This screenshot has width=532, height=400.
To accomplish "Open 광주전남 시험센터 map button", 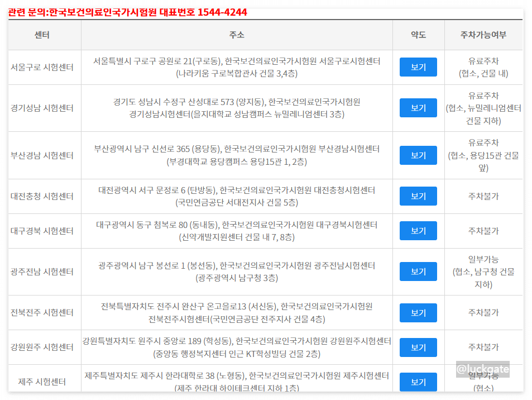I will (x=418, y=272).
